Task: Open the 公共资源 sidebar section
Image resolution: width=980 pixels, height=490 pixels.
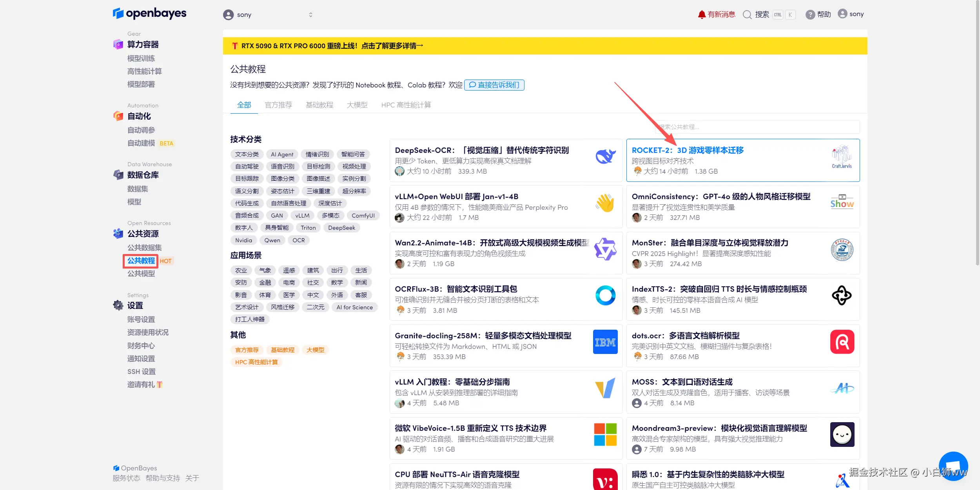Action: click(x=143, y=234)
